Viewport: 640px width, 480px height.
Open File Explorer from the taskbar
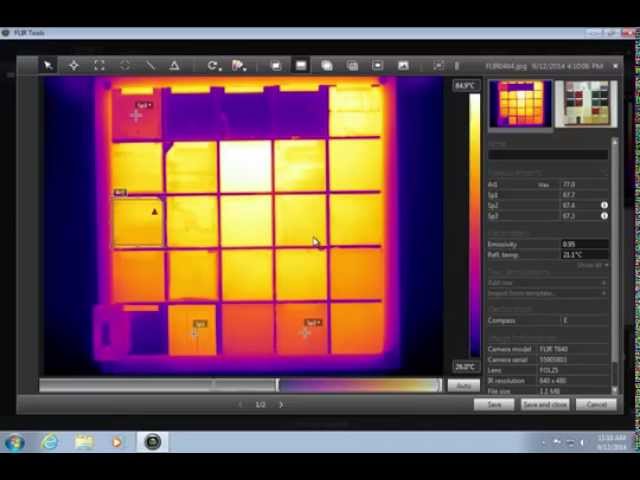coord(84,442)
